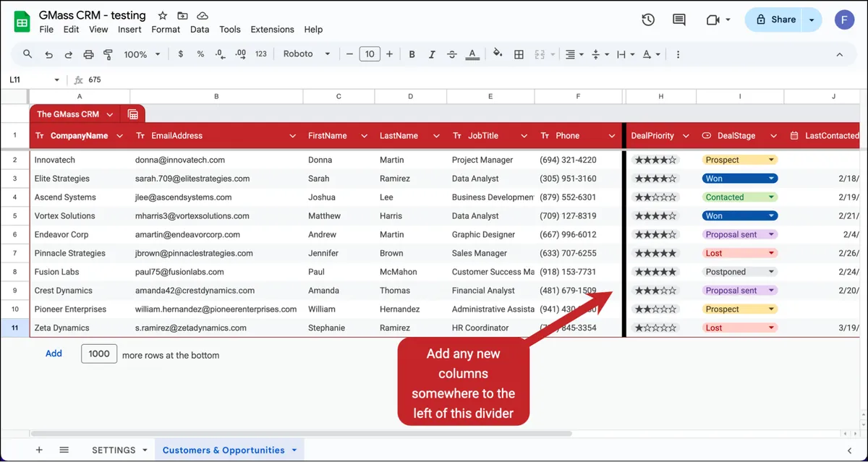Format as percent icon

click(x=200, y=54)
